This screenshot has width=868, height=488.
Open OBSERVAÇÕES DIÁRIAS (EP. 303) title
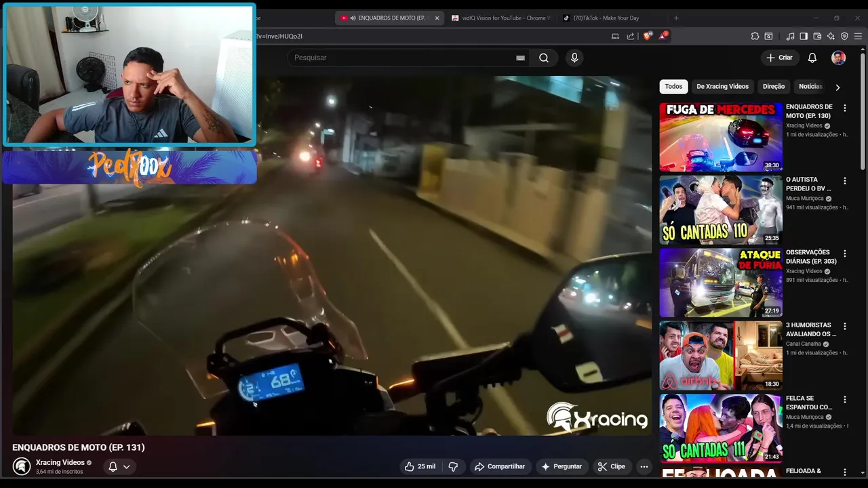(811, 257)
